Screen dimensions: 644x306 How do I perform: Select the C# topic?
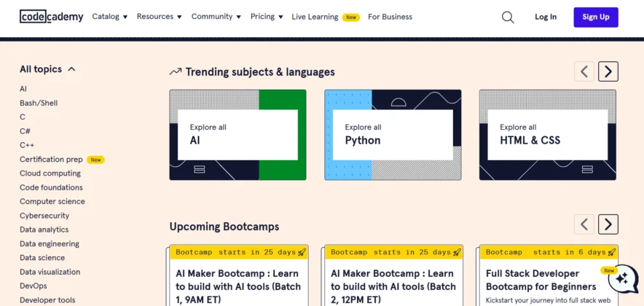[25, 131]
